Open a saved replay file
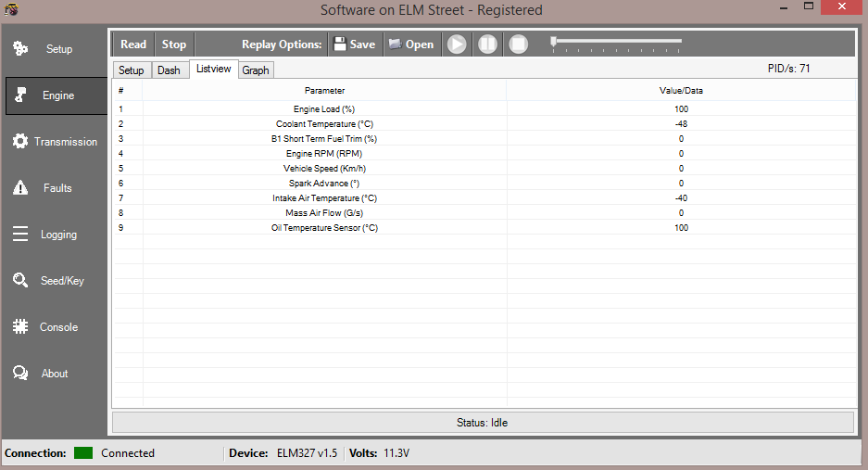 click(x=411, y=44)
